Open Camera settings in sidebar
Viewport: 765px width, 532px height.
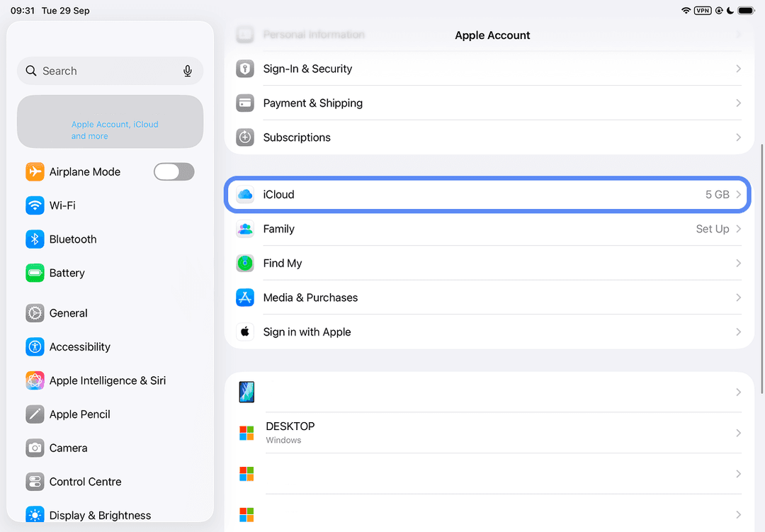point(110,448)
